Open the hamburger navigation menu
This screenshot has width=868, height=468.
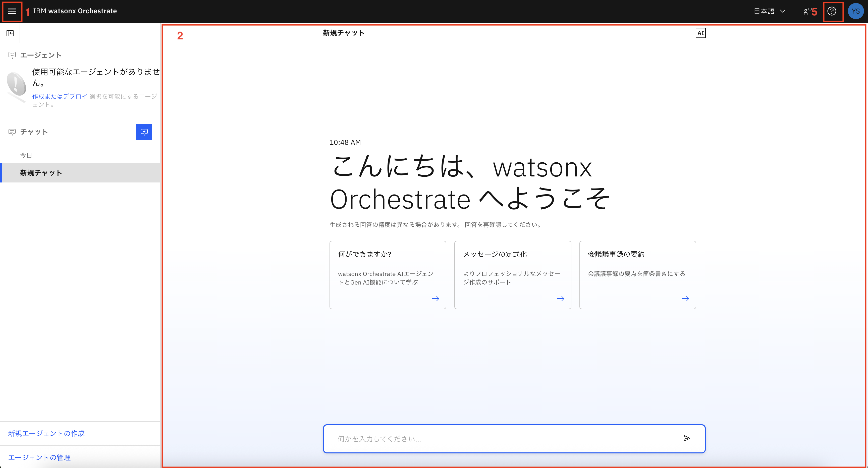click(x=12, y=11)
